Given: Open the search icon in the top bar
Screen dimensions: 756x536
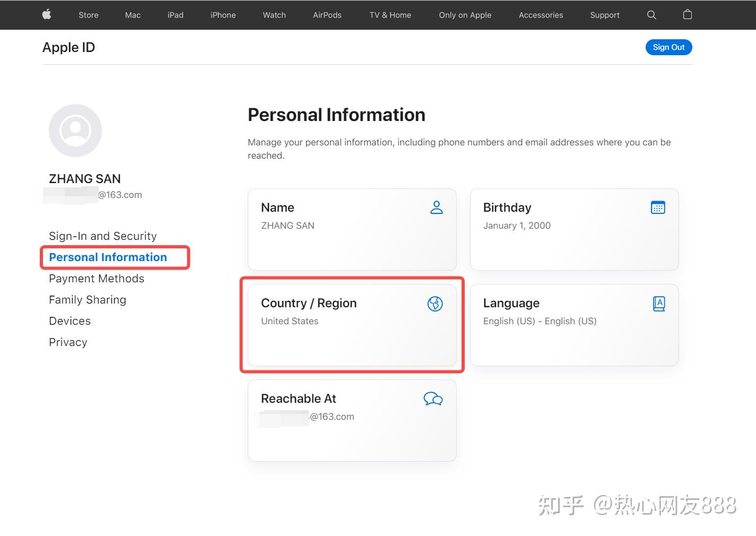Looking at the screenshot, I should click(x=651, y=15).
